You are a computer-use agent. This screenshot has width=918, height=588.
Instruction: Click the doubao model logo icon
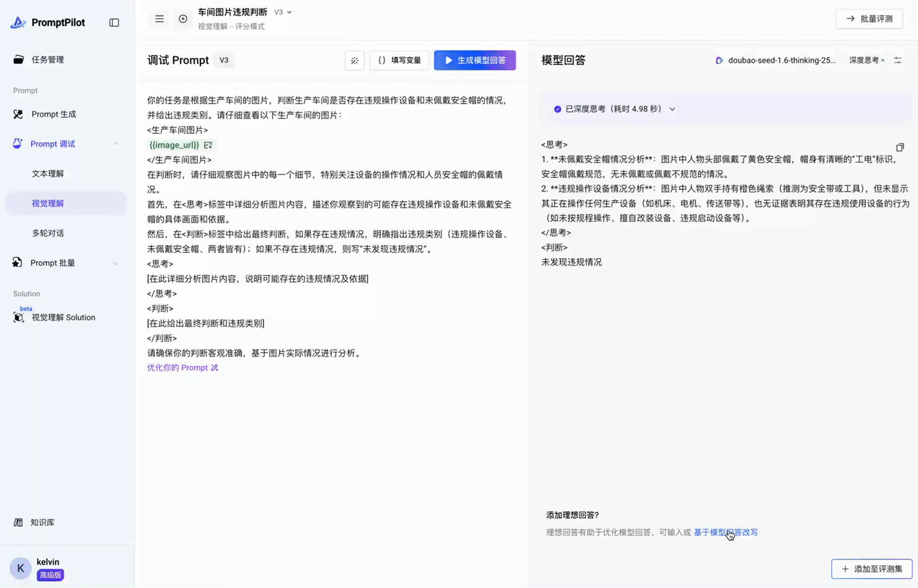[719, 60]
